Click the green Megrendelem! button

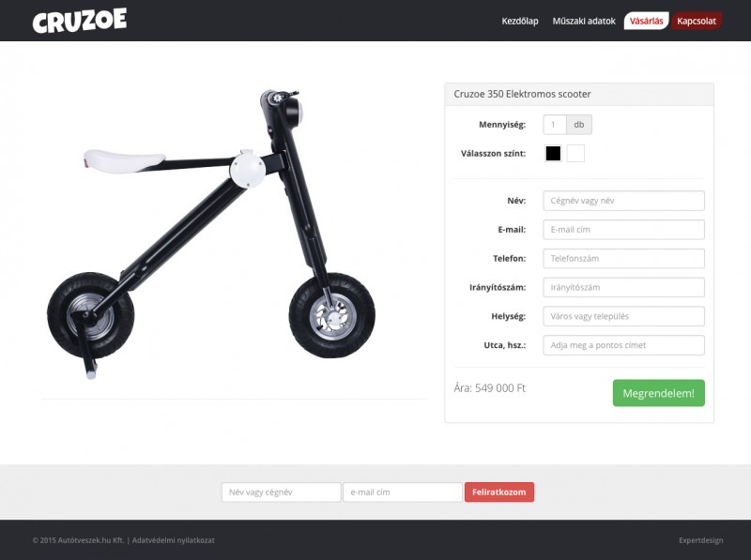(659, 393)
